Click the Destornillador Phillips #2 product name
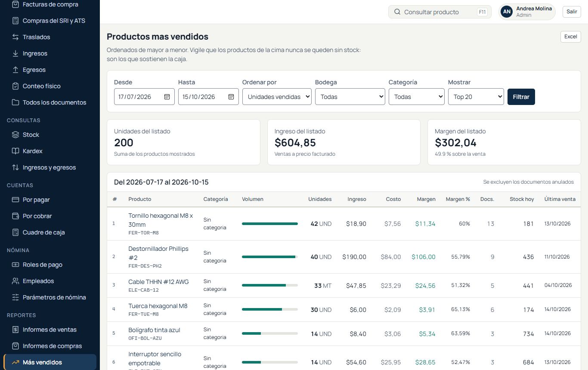The image size is (588, 370). [x=158, y=253]
